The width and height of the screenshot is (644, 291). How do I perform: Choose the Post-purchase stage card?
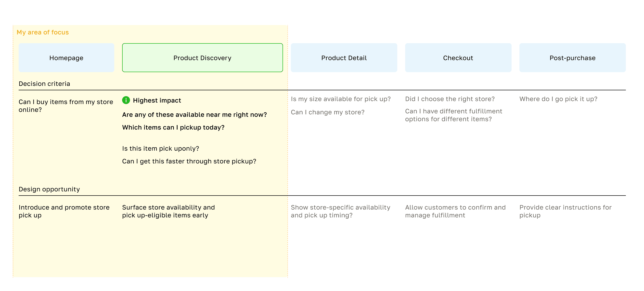coord(572,58)
